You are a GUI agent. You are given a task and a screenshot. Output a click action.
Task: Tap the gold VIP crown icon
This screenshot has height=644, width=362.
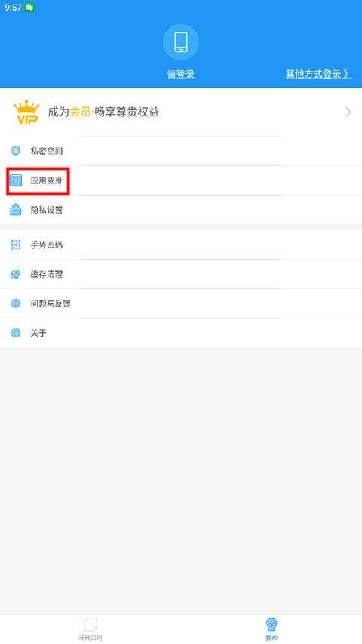[26, 112]
